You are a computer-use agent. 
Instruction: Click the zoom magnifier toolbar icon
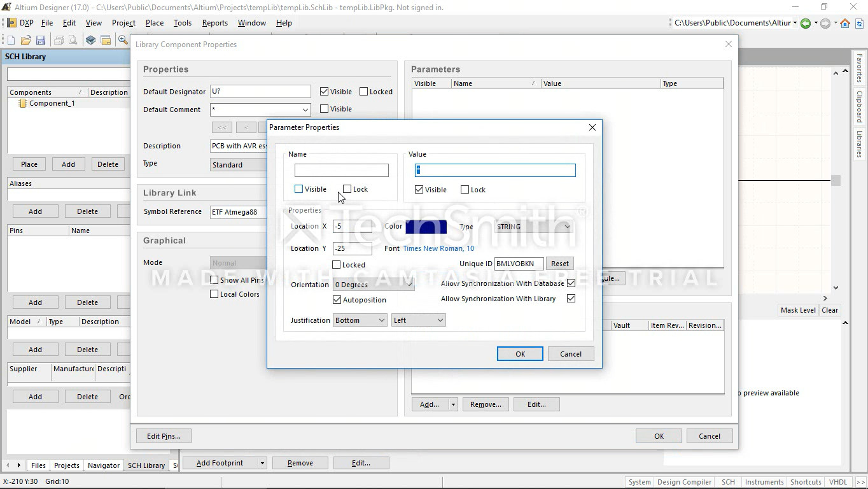123,40
